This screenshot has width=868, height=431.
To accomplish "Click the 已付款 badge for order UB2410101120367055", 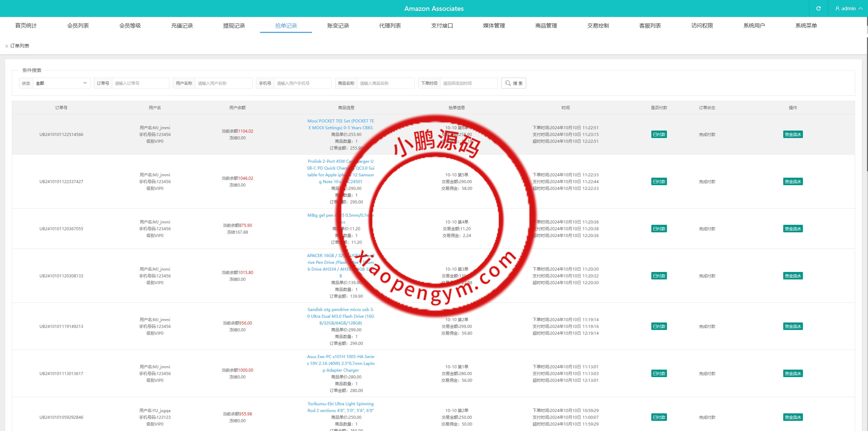I will click(x=659, y=229).
